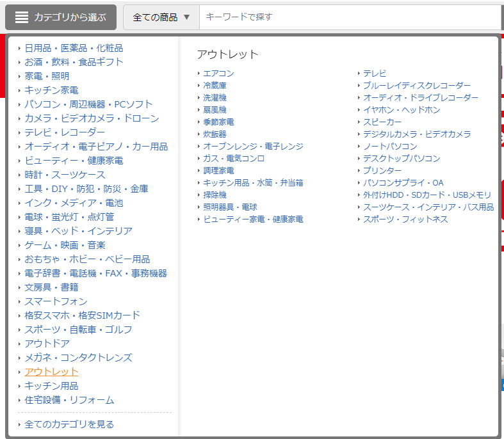
Task: Open オーブンレンジ・電子レンジ outlet link
Action: tap(253, 147)
